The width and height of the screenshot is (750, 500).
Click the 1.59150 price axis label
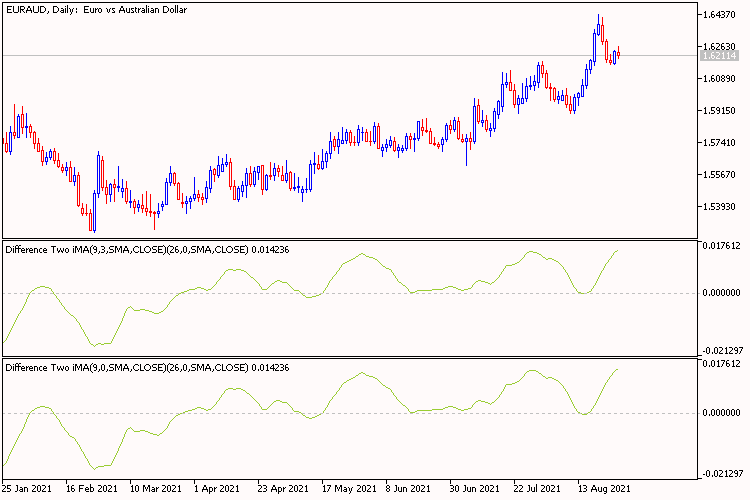click(x=719, y=111)
